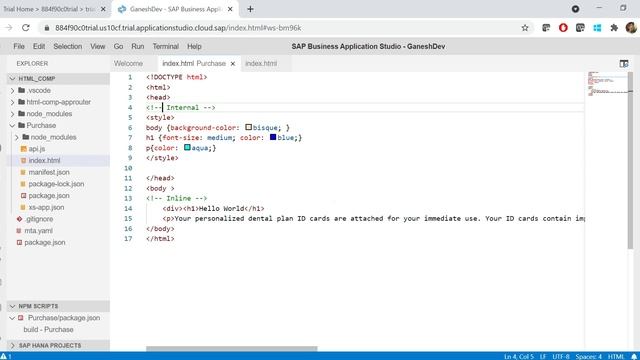The width and height of the screenshot is (640, 360).
Task: Close the GaneshDev browser tab
Action: click(x=230, y=9)
